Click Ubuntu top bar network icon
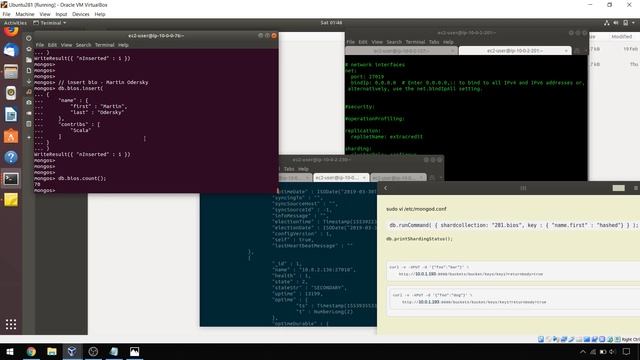 [607, 23]
